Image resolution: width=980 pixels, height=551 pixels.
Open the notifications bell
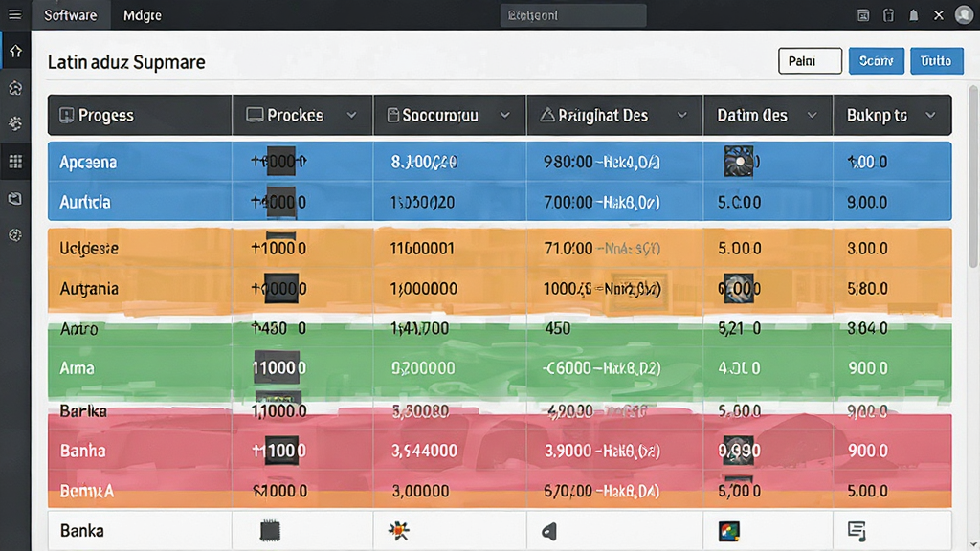(x=914, y=15)
